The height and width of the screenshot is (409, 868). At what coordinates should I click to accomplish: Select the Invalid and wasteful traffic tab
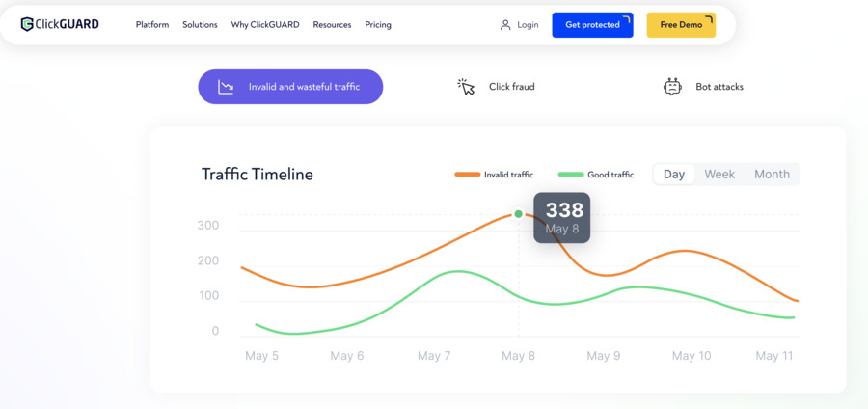tap(290, 87)
